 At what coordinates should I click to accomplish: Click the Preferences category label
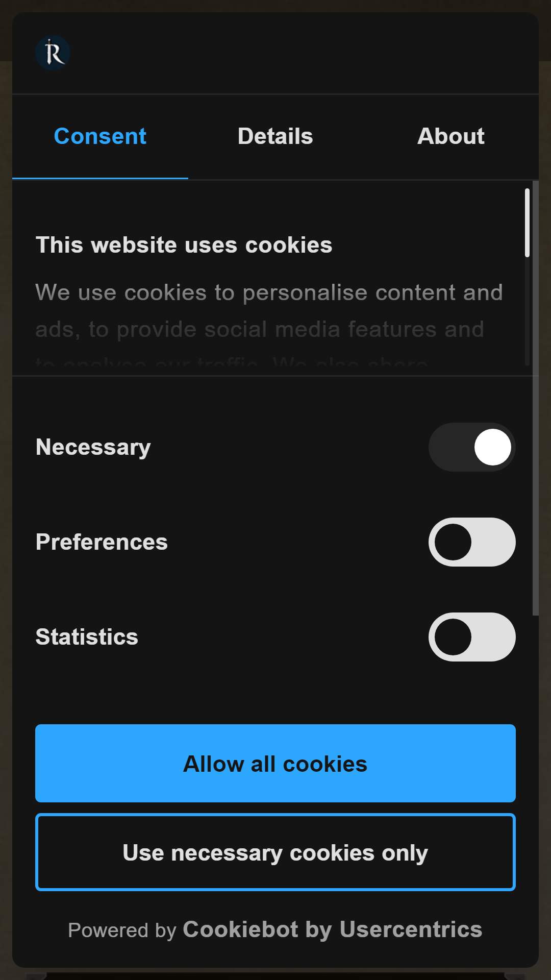[x=102, y=542]
